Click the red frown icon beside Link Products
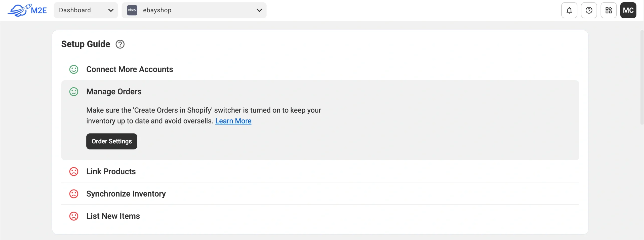The image size is (644, 240). (x=73, y=171)
